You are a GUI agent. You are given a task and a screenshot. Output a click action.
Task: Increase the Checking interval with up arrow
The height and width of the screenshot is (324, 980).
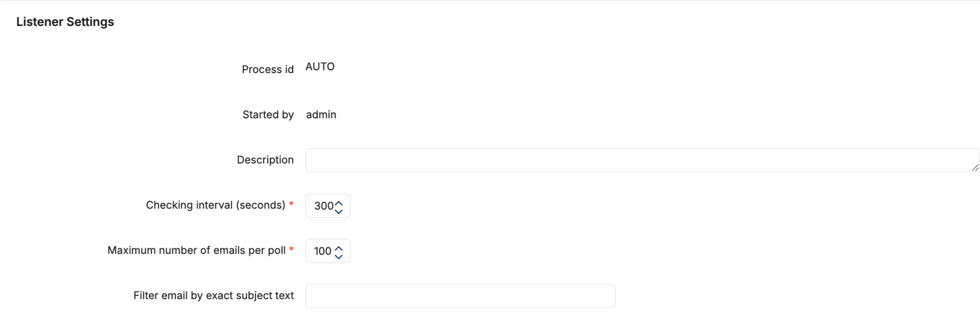pos(339,203)
